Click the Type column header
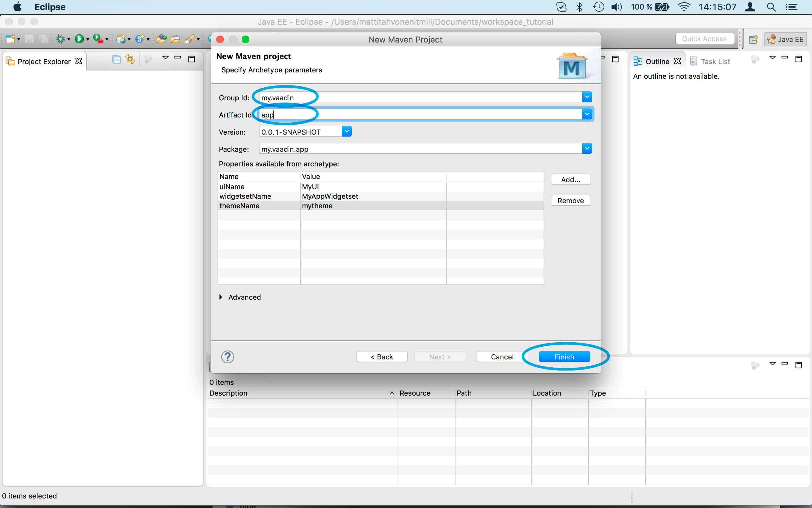The image size is (812, 508). point(616,393)
